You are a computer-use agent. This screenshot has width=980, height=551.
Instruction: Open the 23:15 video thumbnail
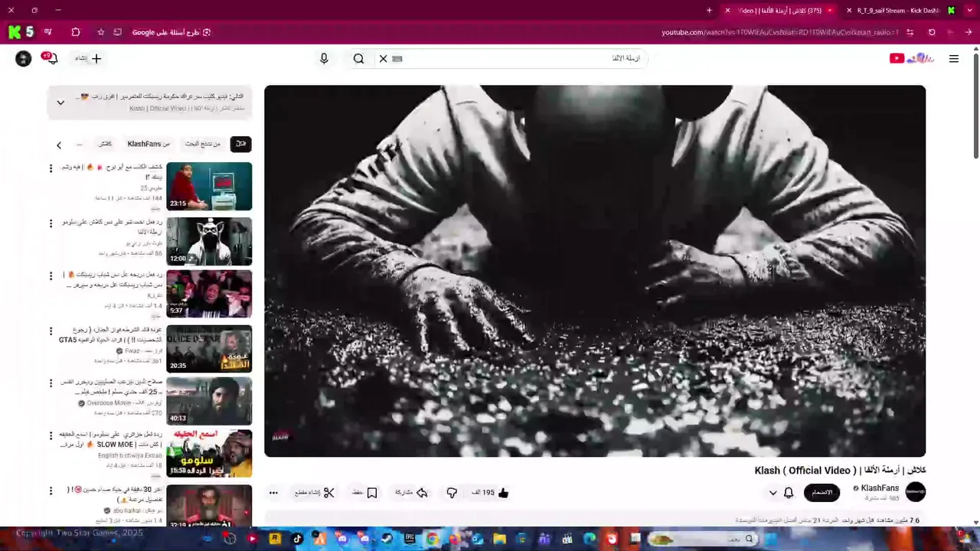pyautogui.click(x=209, y=186)
